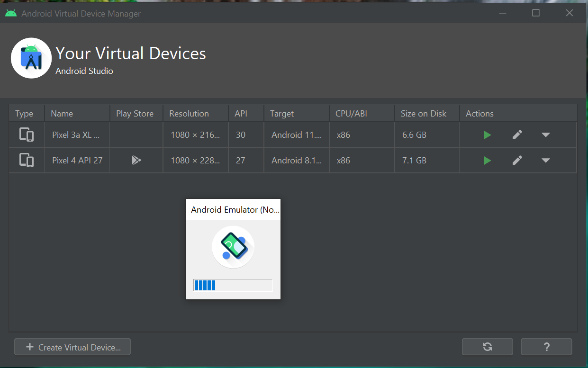Open actions dropdown for Pixel 4 API 27
The height and width of the screenshot is (368, 588).
[546, 161]
